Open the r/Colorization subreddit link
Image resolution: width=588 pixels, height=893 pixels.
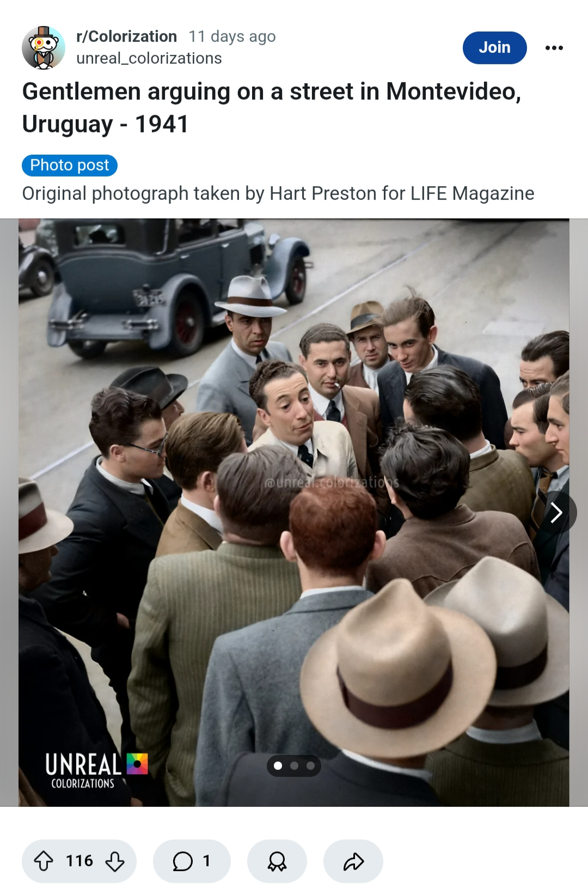click(127, 37)
